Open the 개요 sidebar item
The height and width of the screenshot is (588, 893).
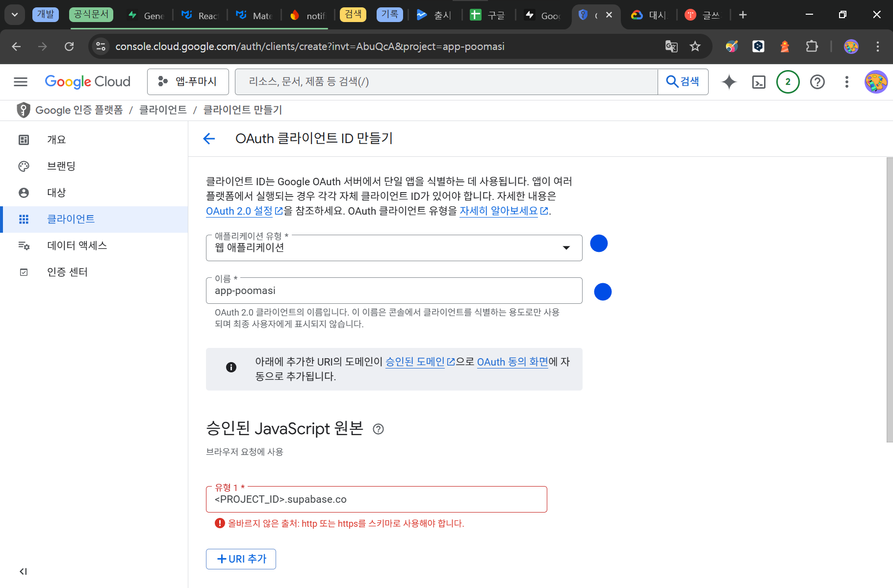pos(94,140)
